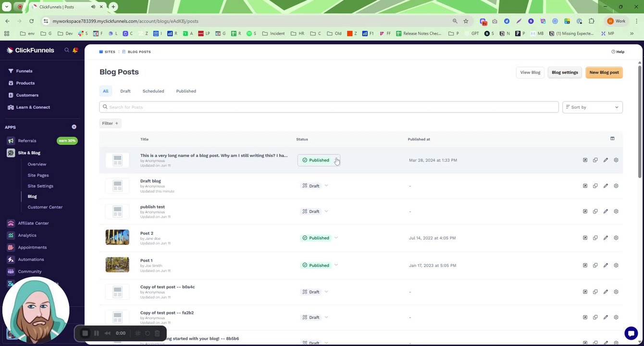Add a filter with Filter +
Image resolution: width=644 pixels, height=346 pixels.
[x=110, y=124]
